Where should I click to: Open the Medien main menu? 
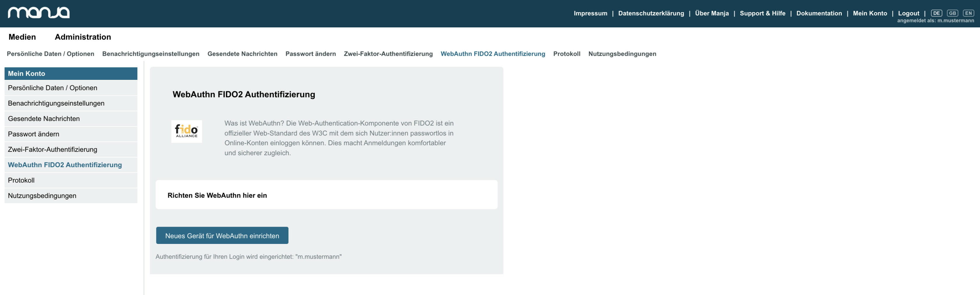(x=22, y=37)
